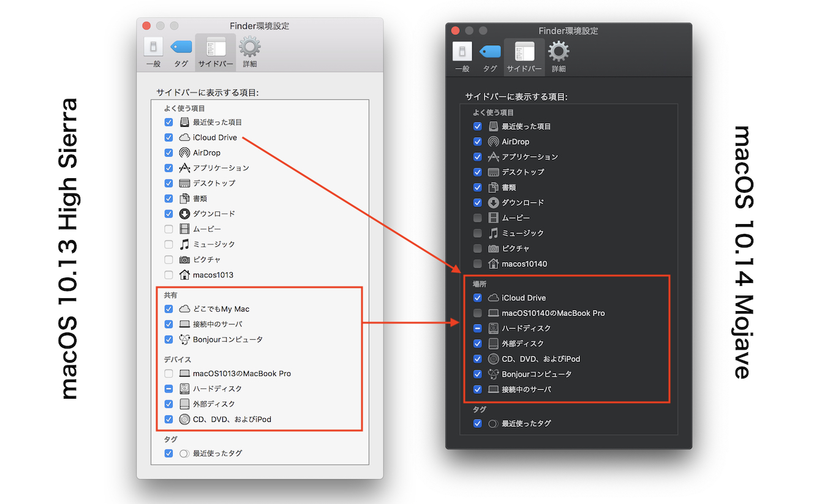The image size is (833, 504).
Task: Open Tags (タグ) tab in dark Finder window
Action: [x=489, y=57]
